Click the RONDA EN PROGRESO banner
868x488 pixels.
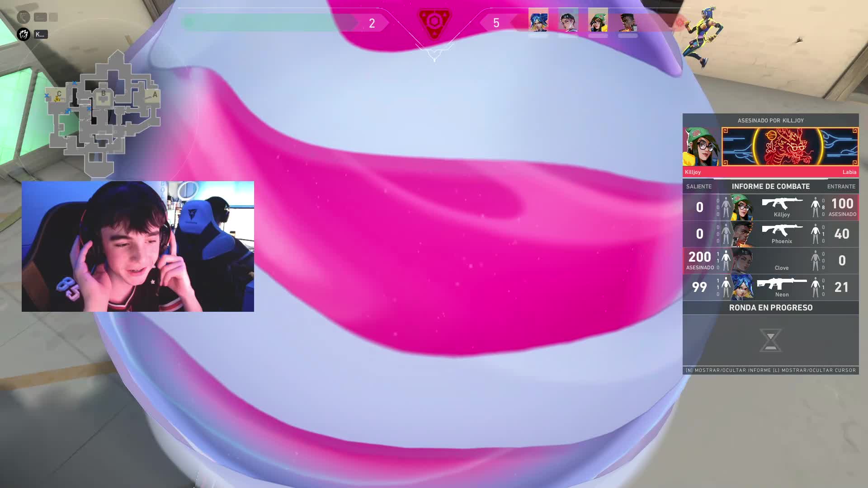770,308
